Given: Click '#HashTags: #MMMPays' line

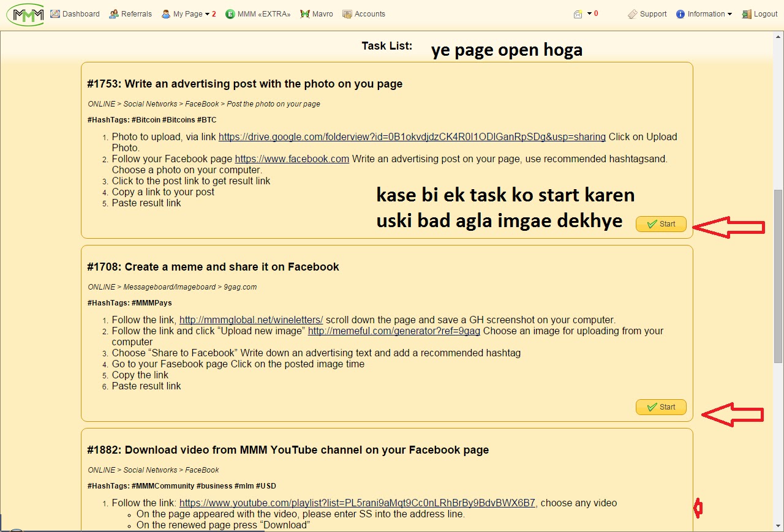Looking at the screenshot, I should click(x=129, y=303).
